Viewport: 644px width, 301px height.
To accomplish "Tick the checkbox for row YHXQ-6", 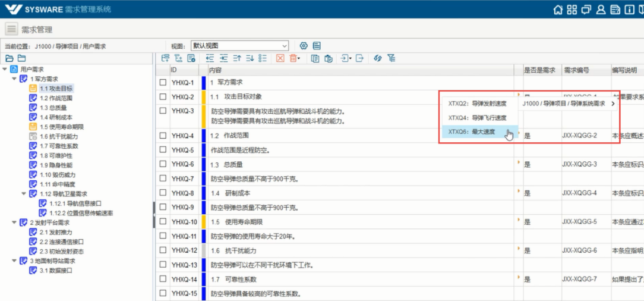I will pos(163,165).
